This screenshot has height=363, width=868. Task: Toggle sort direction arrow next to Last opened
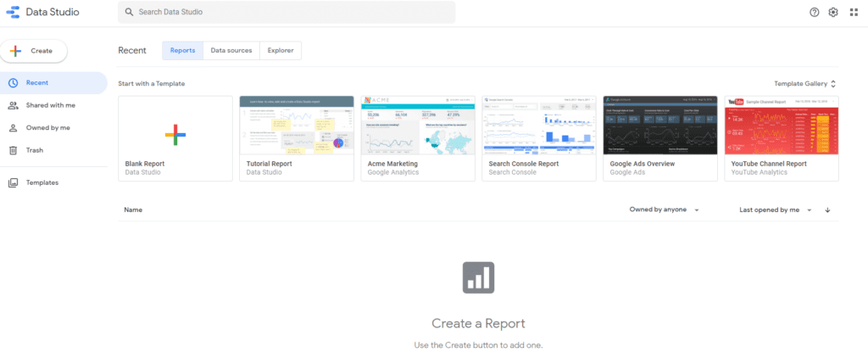827,210
